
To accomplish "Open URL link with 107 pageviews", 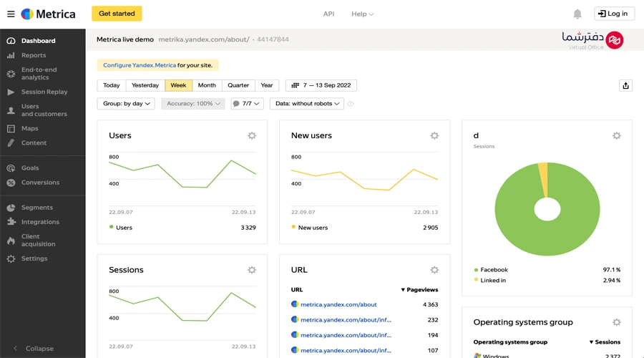I will (346, 351).
